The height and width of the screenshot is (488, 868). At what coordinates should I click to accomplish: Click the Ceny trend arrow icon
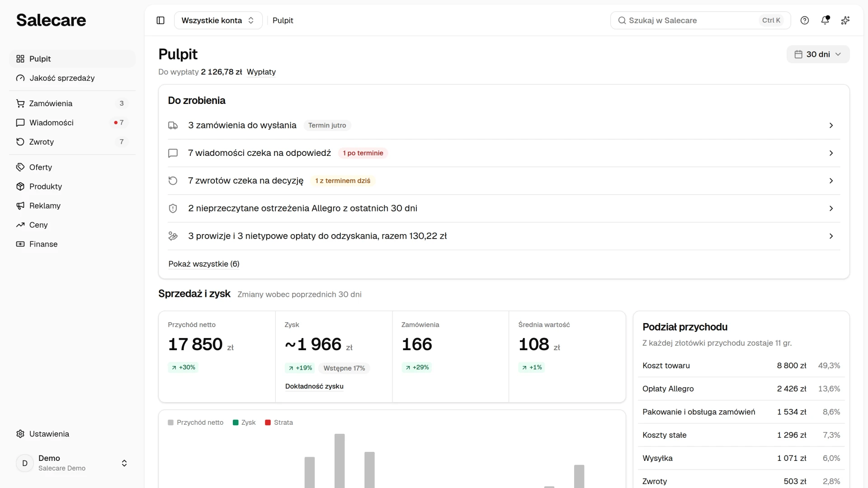pyautogui.click(x=20, y=225)
